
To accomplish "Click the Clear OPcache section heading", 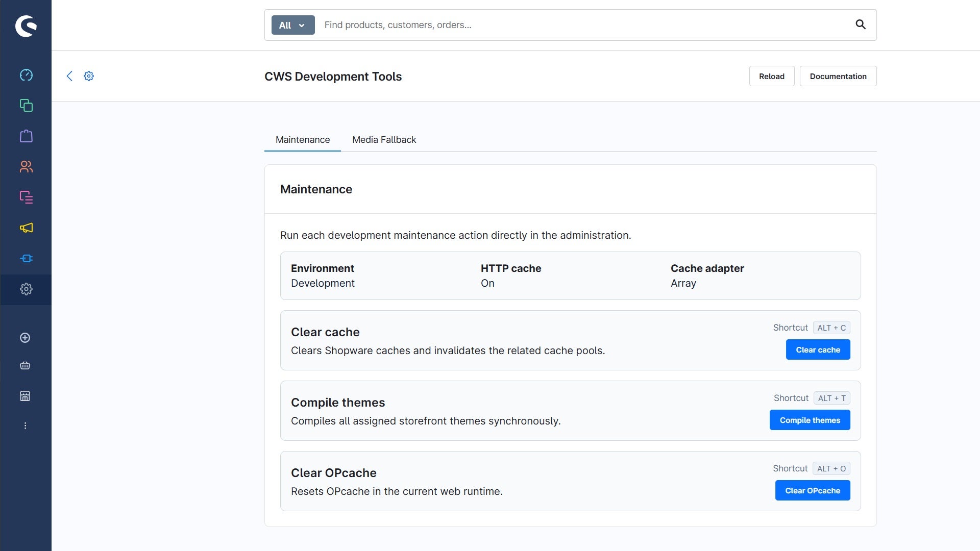I will tap(334, 473).
